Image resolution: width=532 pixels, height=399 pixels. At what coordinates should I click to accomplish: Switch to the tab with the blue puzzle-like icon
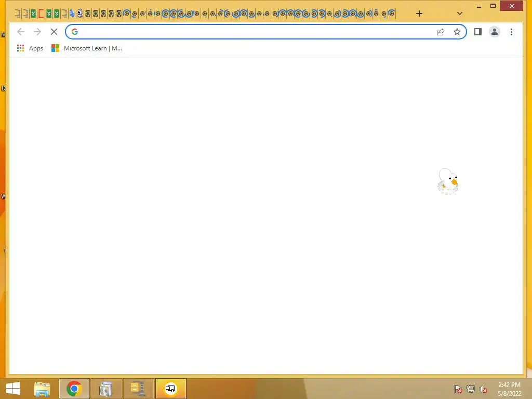[x=72, y=14]
